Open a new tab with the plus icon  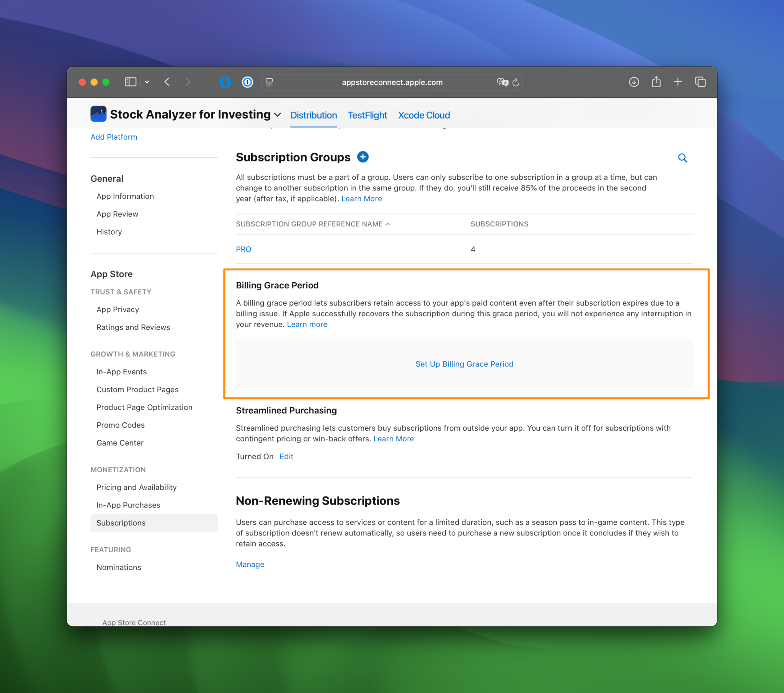[678, 81]
